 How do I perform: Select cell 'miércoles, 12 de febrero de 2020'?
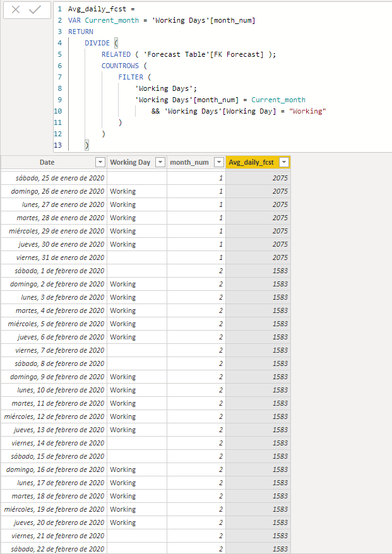(54, 416)
